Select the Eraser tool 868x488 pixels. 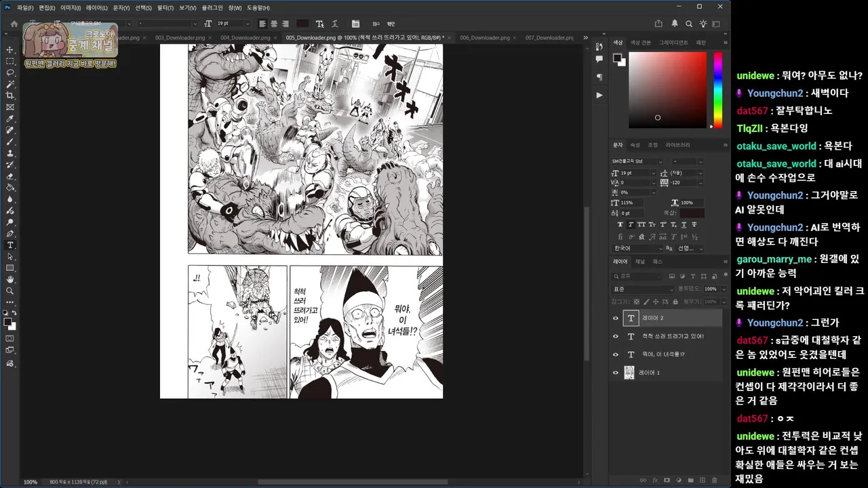point(10,176)
